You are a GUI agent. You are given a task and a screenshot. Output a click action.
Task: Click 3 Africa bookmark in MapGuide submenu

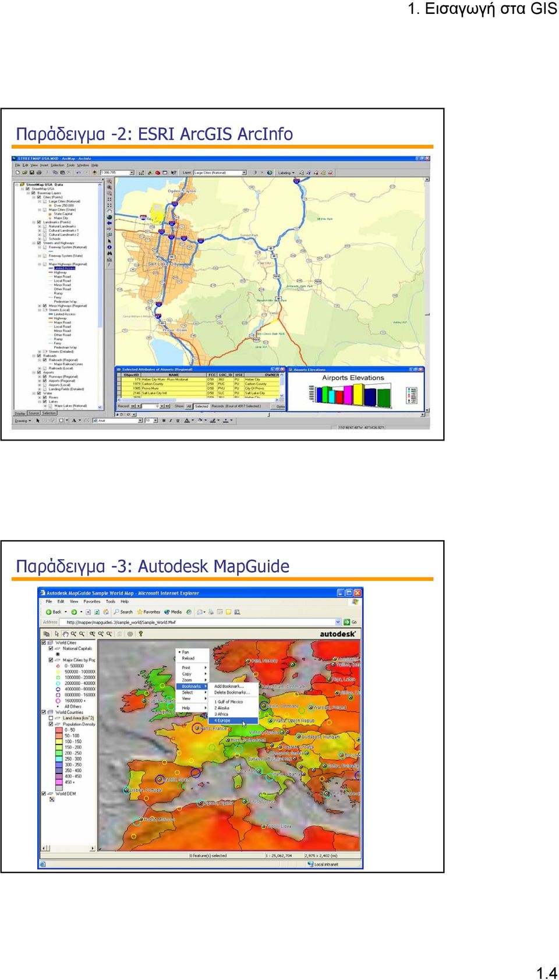click(221, 714)
